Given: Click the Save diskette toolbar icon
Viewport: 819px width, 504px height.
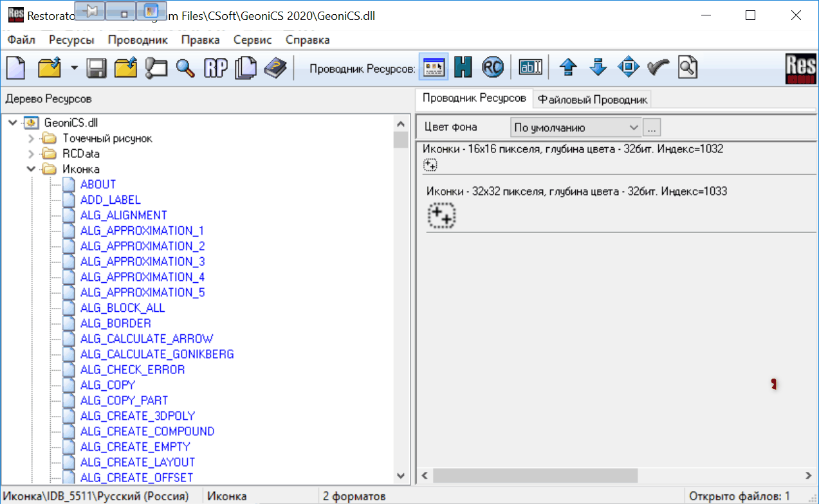Looking at the screenshot, I should (x=97, y=67).
